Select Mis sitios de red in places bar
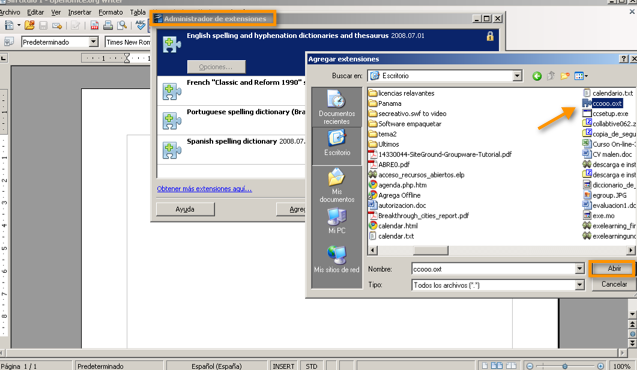 click(336, 259)
